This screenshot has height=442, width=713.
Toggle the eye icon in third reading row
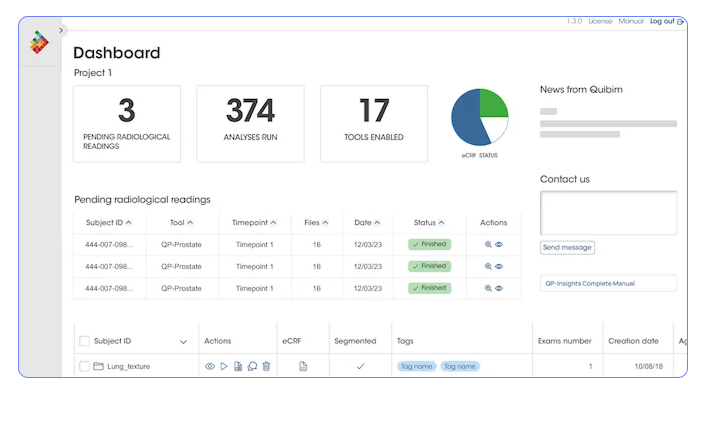click(x=499, y=288)
